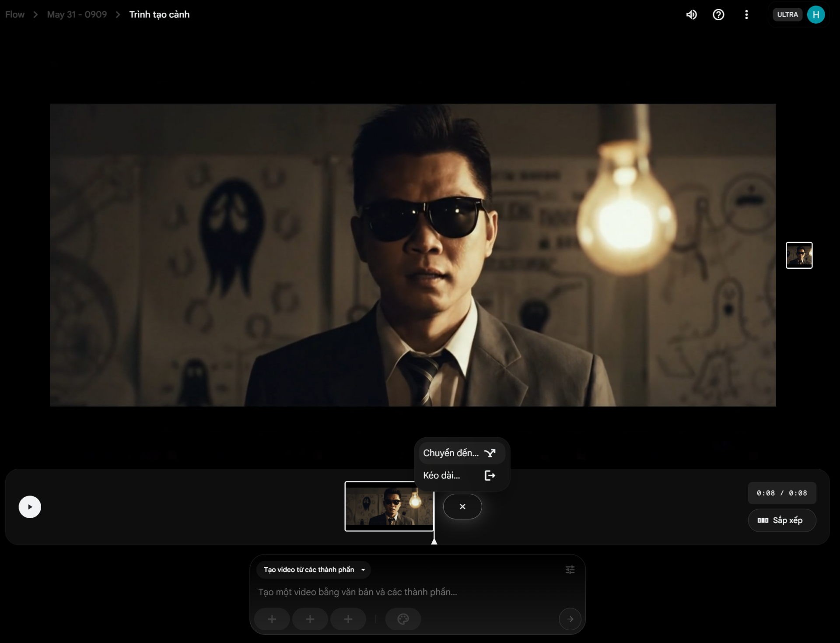
Task: Select the clip thumbnail in the timeline
Action: [388, 506]
